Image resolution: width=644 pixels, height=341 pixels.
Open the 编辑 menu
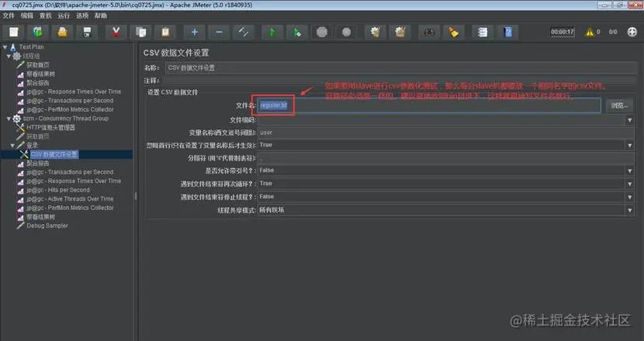click(x=27, y=15)
